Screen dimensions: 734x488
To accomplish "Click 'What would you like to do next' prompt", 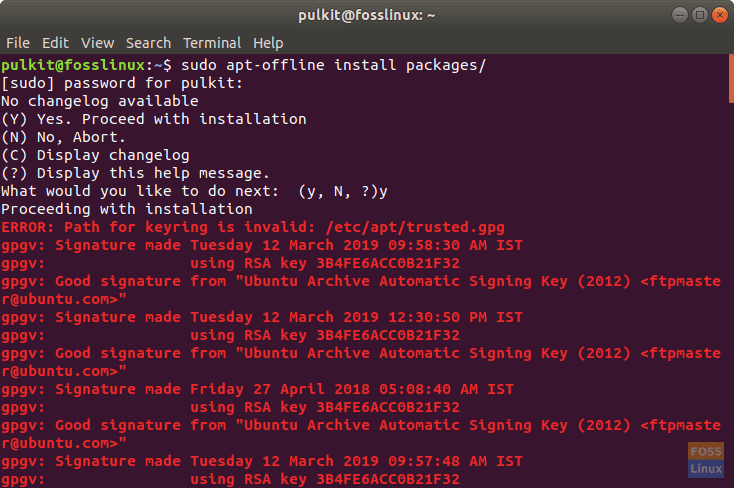I will tap(194, 191).
